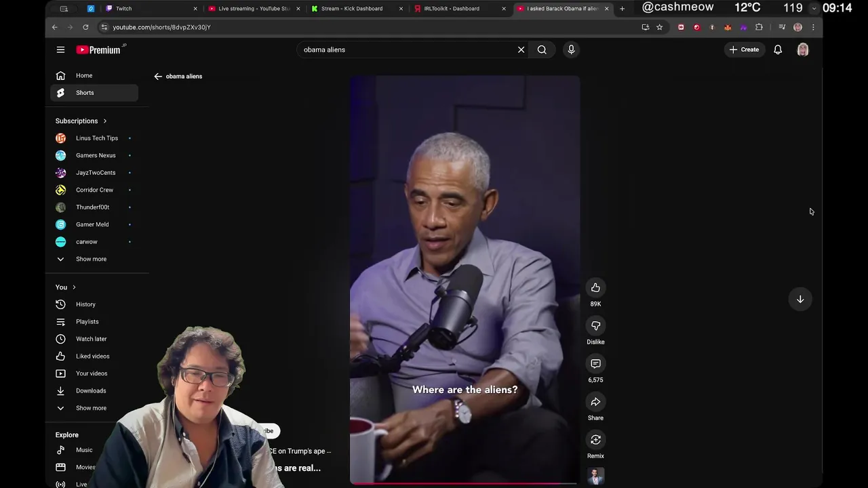Share this Short

[x=595, y=401]
